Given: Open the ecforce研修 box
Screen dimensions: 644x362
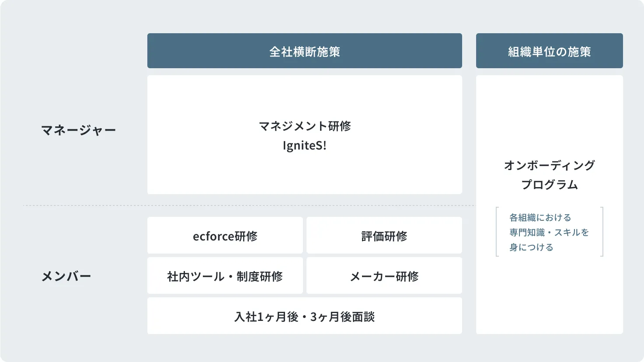Looking at the screenshot, I should tap(225, 236).
